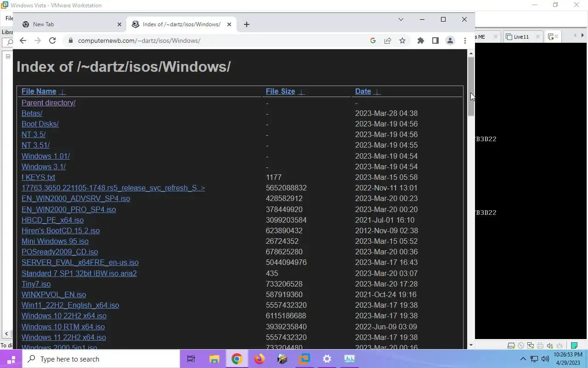The height and width of the screenshot is (368, 588).
Task: Show hidden system tray icons
Action: tap(523, 359)
